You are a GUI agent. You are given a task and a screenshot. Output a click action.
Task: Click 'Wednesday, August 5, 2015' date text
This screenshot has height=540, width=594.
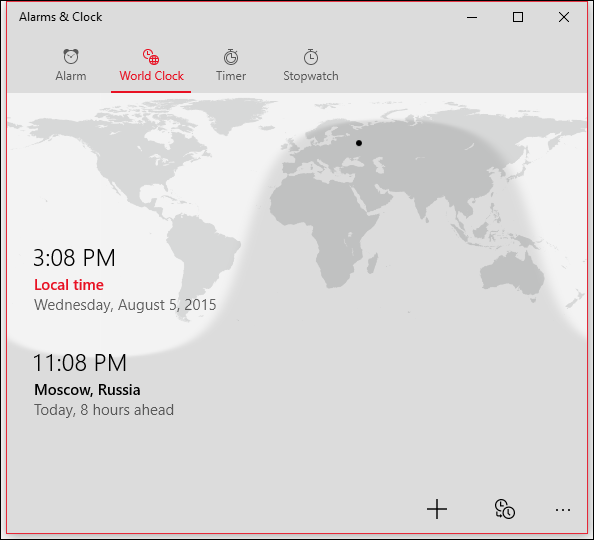[x=125, y=305]
